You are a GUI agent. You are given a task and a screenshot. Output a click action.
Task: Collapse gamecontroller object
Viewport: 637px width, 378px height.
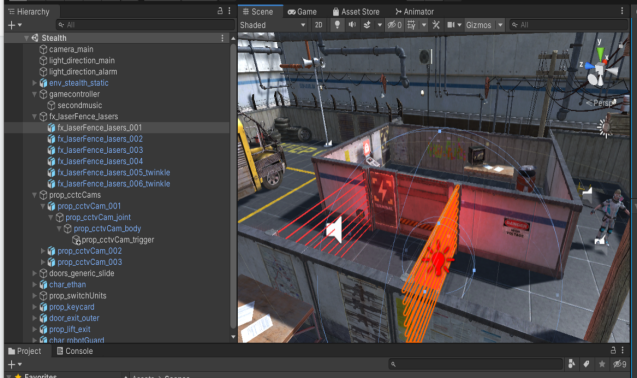(x=35, y=94)
